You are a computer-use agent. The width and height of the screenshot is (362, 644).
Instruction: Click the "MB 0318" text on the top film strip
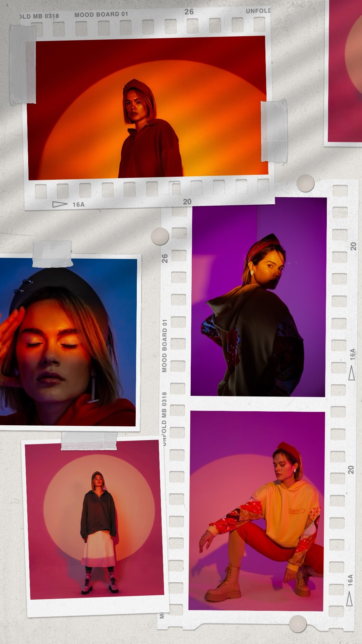46,16
